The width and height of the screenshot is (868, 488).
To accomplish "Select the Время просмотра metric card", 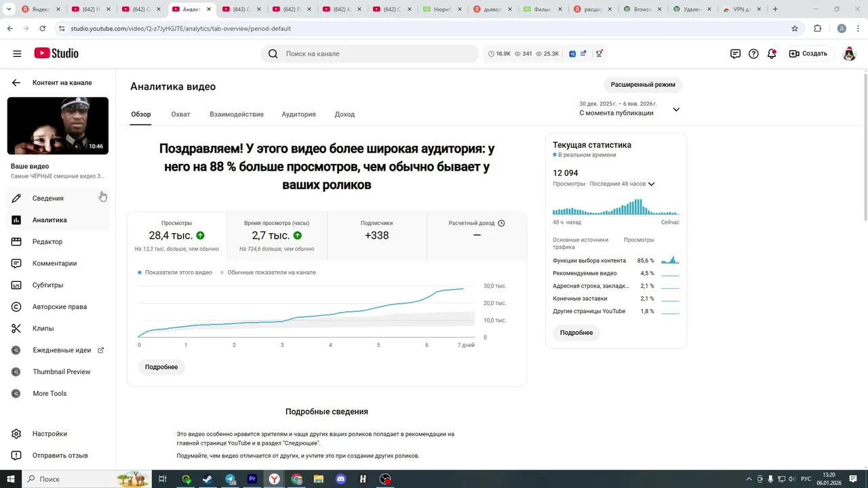I will [277, 236].
